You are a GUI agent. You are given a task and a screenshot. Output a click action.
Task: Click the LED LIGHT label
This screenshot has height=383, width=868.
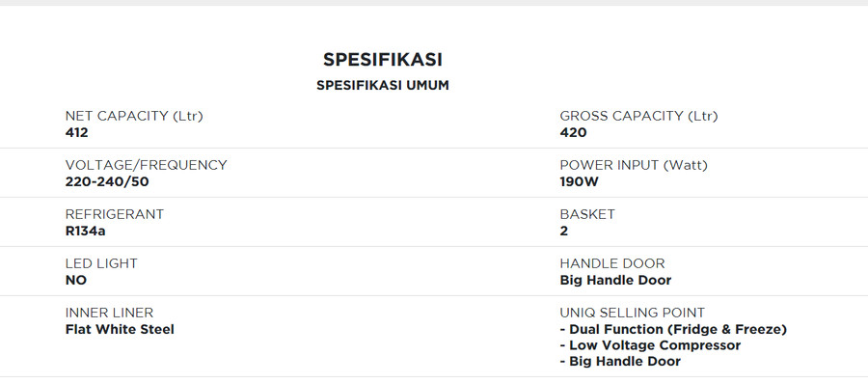click(101, 263)
